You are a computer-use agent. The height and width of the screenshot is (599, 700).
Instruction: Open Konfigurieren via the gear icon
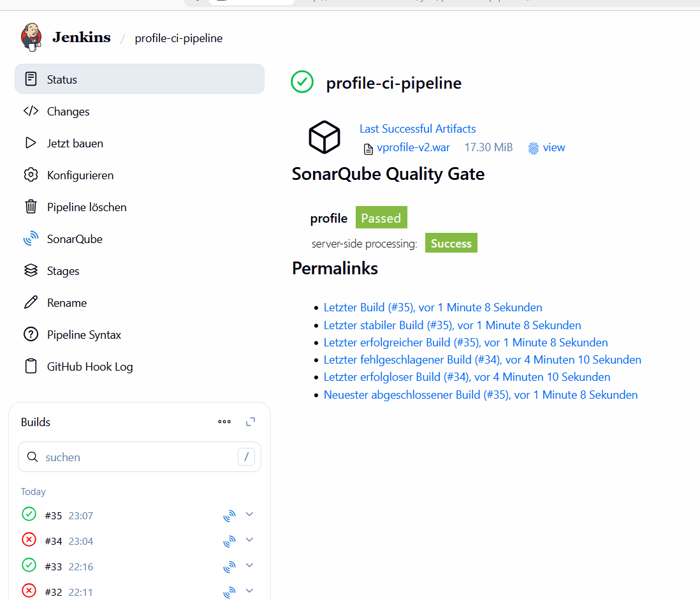coord(31,175)
